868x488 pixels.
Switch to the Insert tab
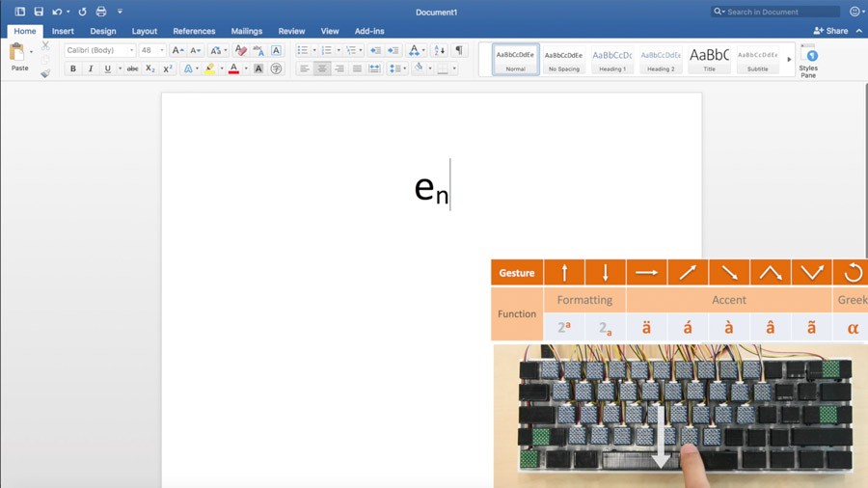click(x=63, y=31)
